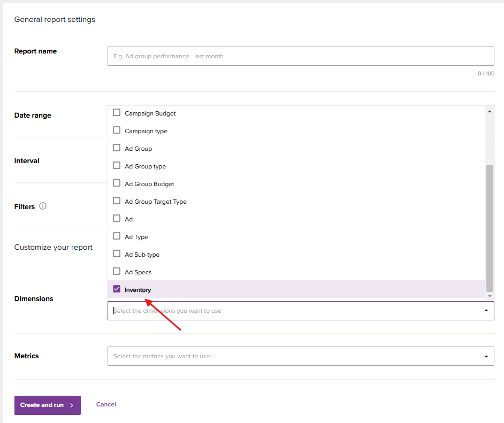Select the Ad Sub-type checkbox
The height and width of the screenshot is (423, 504).
click(117, 253)
